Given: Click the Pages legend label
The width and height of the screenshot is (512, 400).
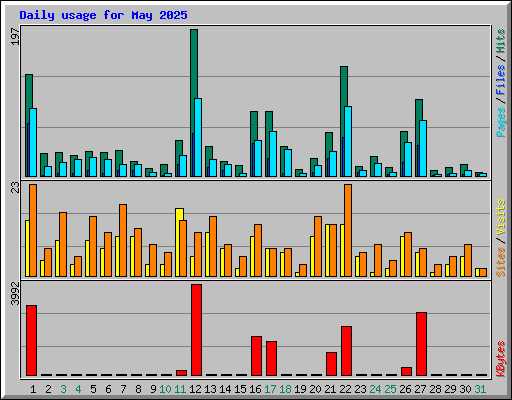Looking at the screenshot, I should 501,122.
